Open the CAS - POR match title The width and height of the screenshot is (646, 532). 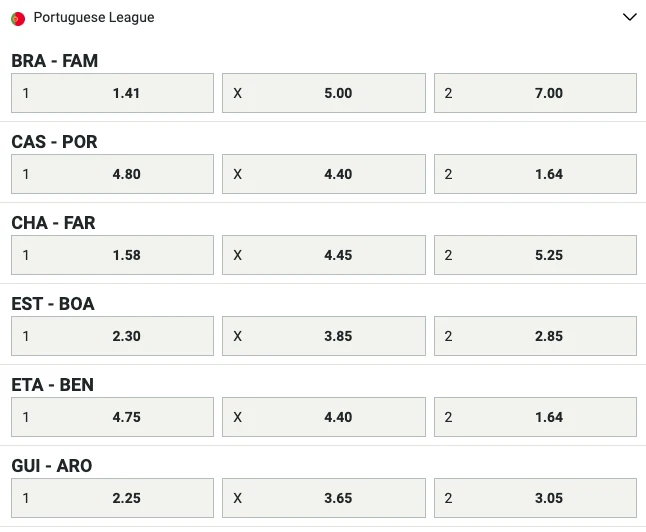[55, 142]
